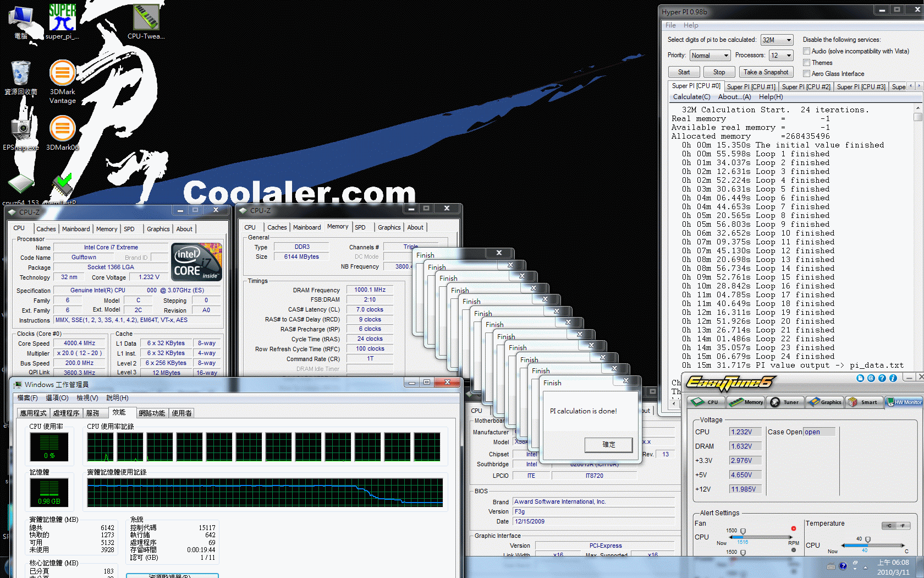The height and width of the screenshot is (578, 924).
Task: Select the Super PI [CPU #1] tab
Action: [x=751, y=86]
